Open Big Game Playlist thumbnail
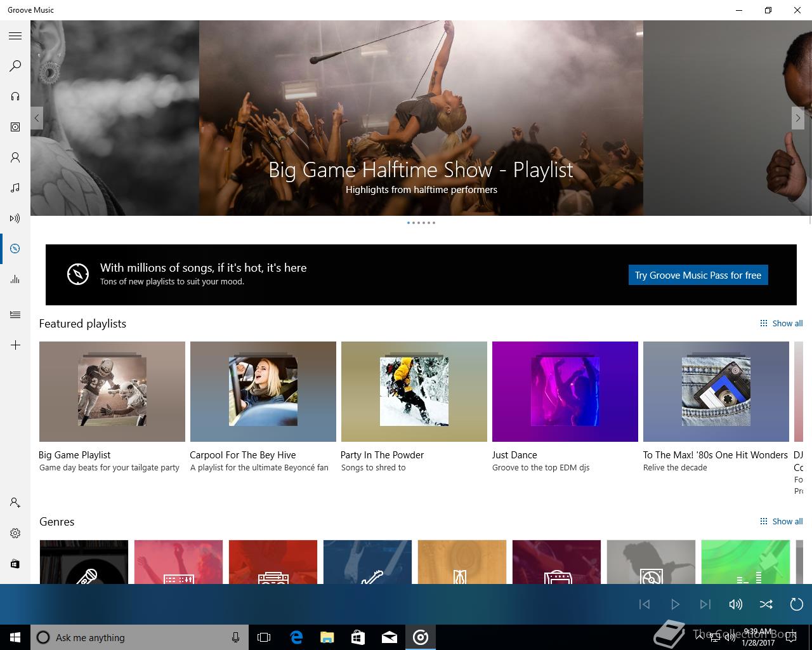 click(x=112, y=392)
